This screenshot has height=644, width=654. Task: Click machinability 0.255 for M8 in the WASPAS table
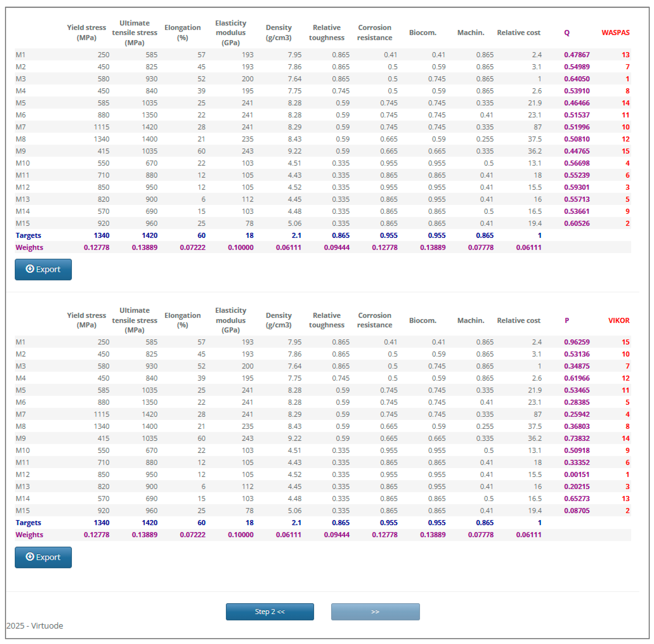(x=485, y=139)
